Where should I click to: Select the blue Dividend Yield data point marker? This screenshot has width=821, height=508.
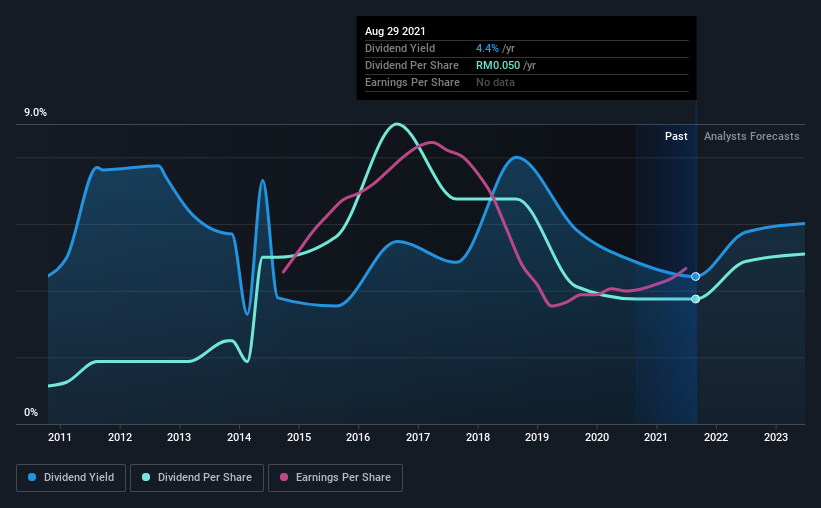[x=695, y=277]
